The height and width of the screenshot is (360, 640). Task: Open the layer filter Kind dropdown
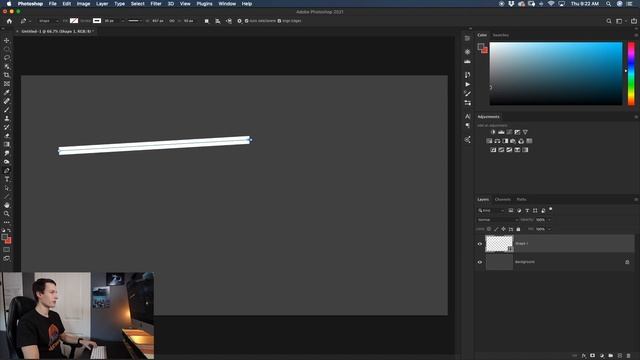coord(491,211)
